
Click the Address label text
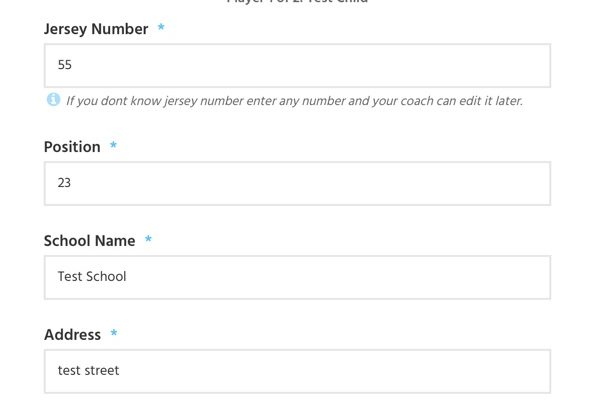pyautogui.click(x=72, y=335)
